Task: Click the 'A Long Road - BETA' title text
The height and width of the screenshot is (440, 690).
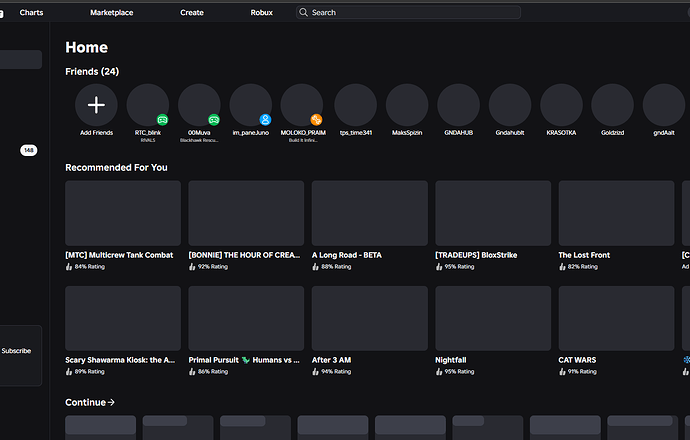Action: point(347,255)
